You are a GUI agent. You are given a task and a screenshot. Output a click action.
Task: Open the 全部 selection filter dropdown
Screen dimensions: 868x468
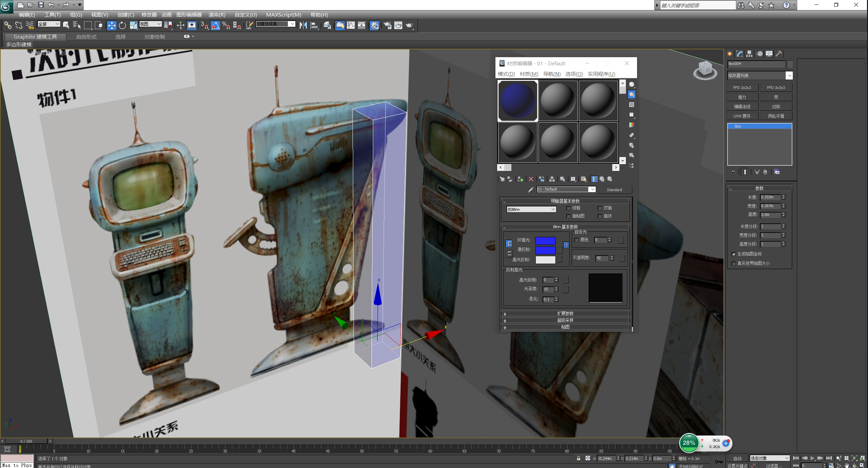pyautogui.click(x=49, y=24)
